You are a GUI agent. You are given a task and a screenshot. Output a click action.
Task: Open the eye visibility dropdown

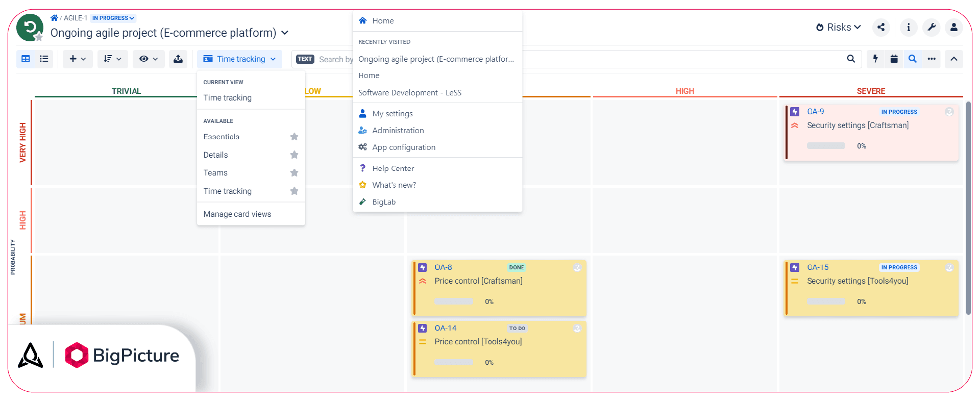tap(149, 59)
